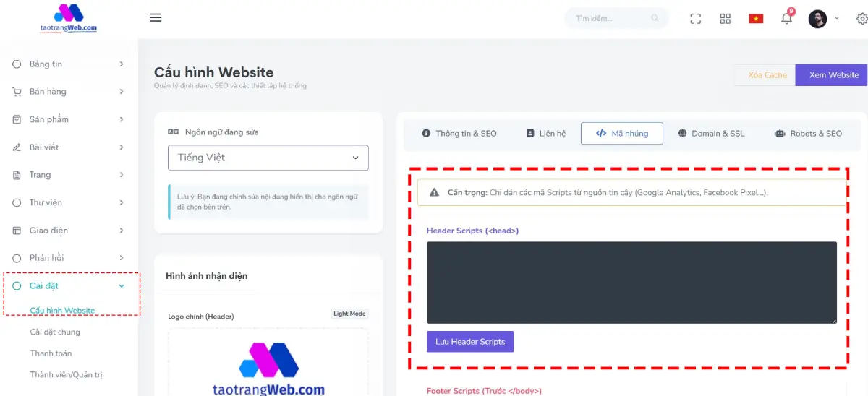868x396 pixels.
Task: Click the language icon beside Ngôn ngữ đang sửa
Action: [x=173, y=132]
